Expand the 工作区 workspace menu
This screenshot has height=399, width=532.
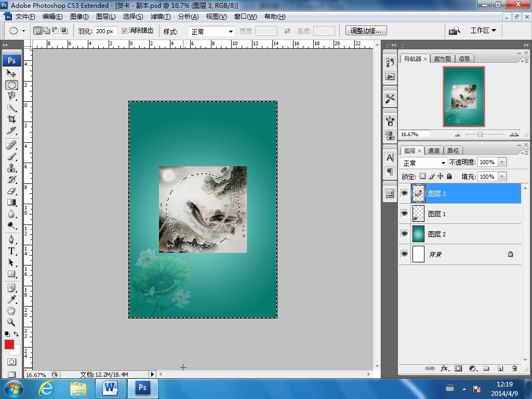[483, 31]
